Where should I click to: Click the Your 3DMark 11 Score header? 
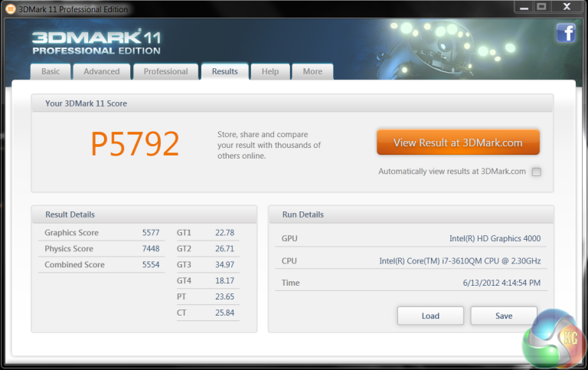(292, 103)
